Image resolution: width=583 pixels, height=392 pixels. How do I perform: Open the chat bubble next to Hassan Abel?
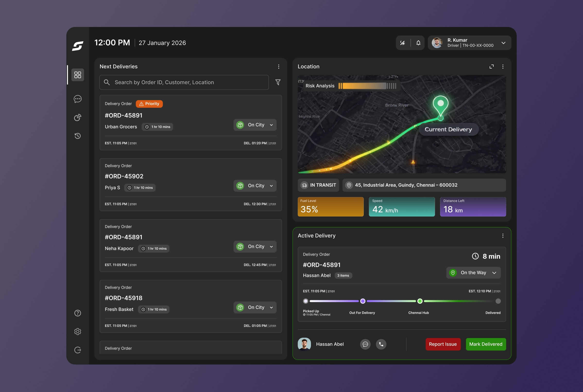366,344
